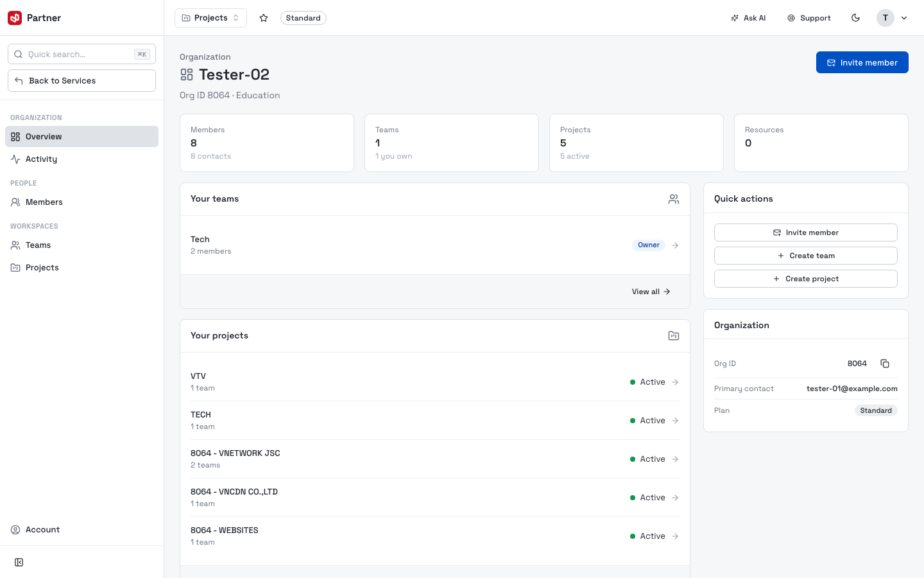
Task: Click the Org ID value 8064
Action: pyautogui.click(x=857, y=363)
